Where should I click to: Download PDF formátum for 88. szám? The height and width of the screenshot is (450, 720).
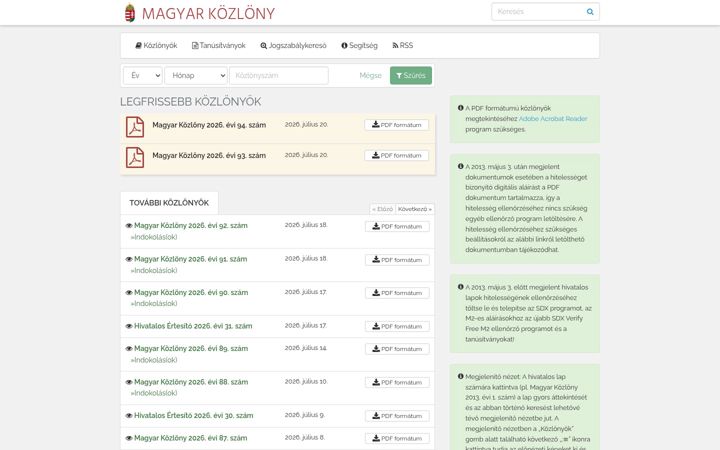click(x=397, y=382)
